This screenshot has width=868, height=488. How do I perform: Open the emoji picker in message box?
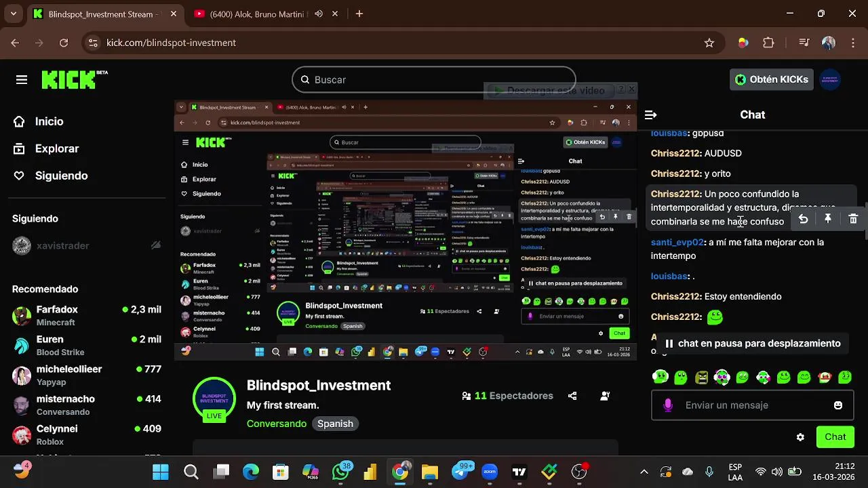(838, 405)
